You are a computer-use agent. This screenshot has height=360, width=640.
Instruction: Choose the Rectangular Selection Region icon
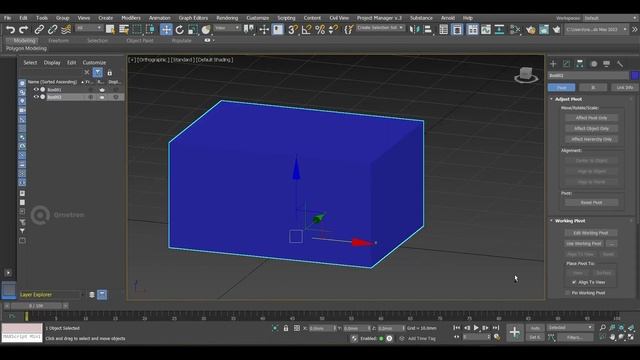click(137, 29)
